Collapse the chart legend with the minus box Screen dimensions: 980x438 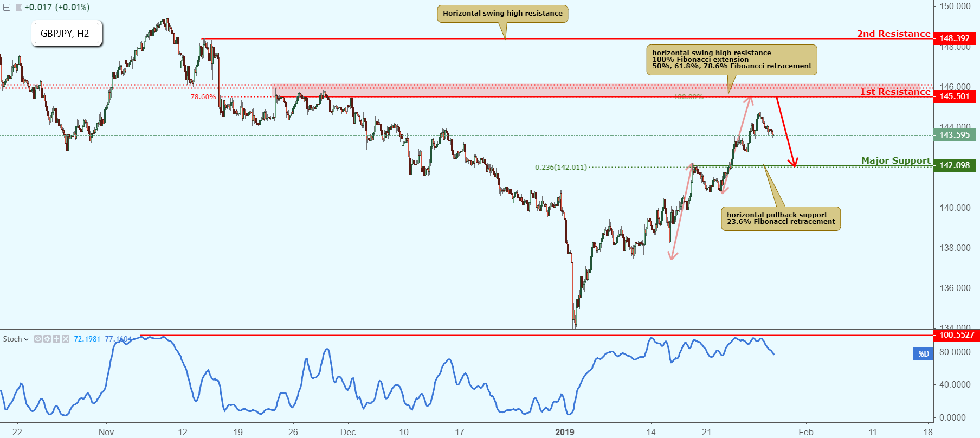(x=7, y=8)
